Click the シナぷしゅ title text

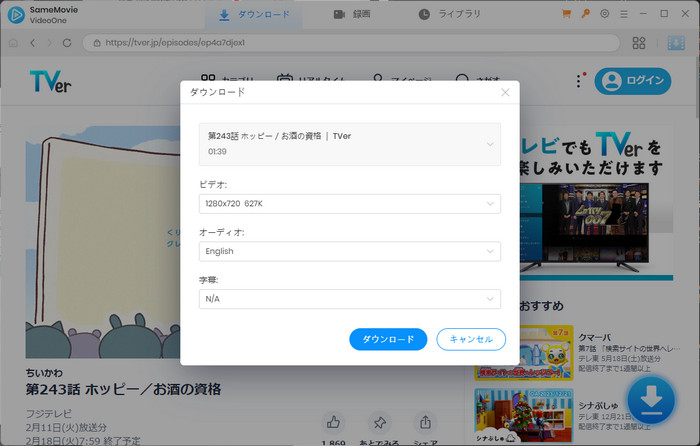coord(598,405)
